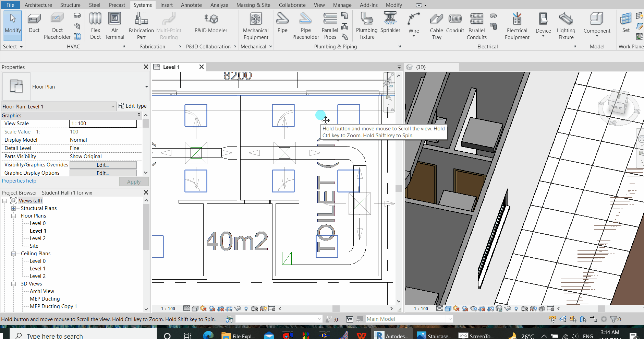Screen dimensions: 644x339
Task: Toggle Select Pinned Elements in status bar
Action: click(573, 319)
